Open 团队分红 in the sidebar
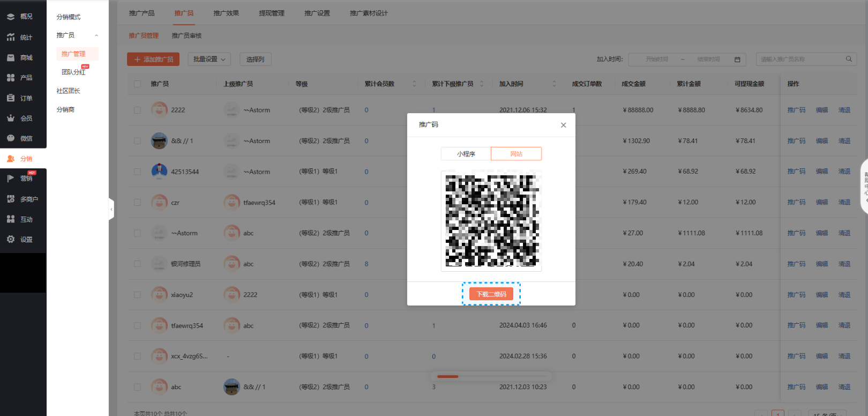This screenshot has height=416, width=868. (x=73, y=72)
